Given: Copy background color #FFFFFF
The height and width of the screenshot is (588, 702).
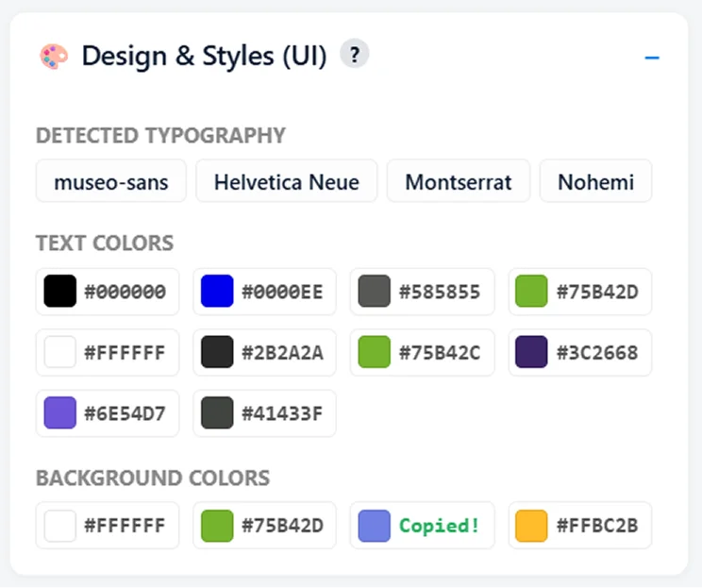Looking at the screenshot, I should 108,526.
